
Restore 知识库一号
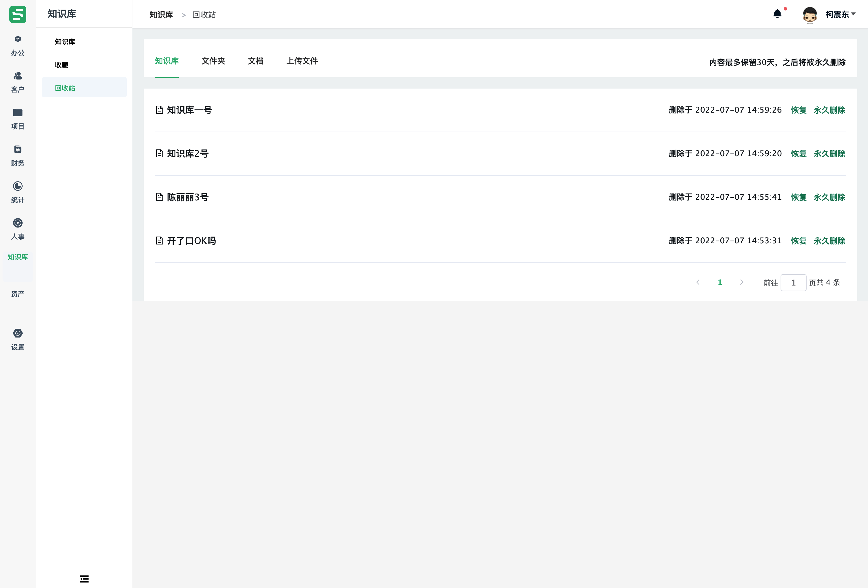coord(799,110)
